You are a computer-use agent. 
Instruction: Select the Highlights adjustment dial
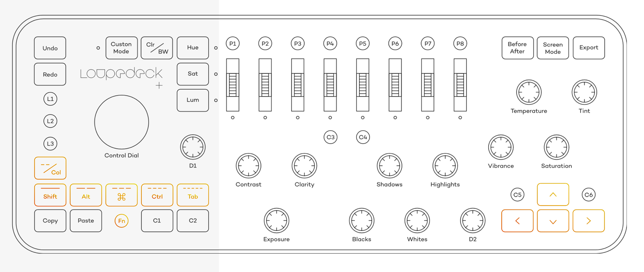coord(445,166)
